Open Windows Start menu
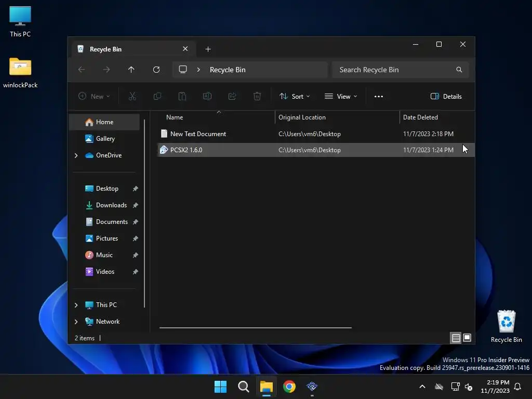The height and width of the screenshot is (399, 532). pyautogui.click(x=220, y=387)
